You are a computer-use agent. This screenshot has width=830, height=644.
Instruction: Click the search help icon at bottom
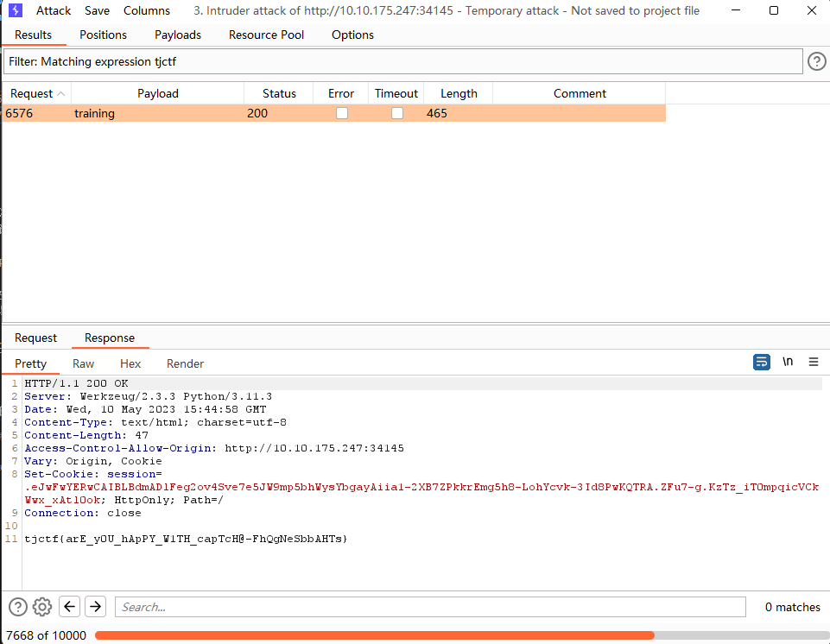[x=18, y=607]
